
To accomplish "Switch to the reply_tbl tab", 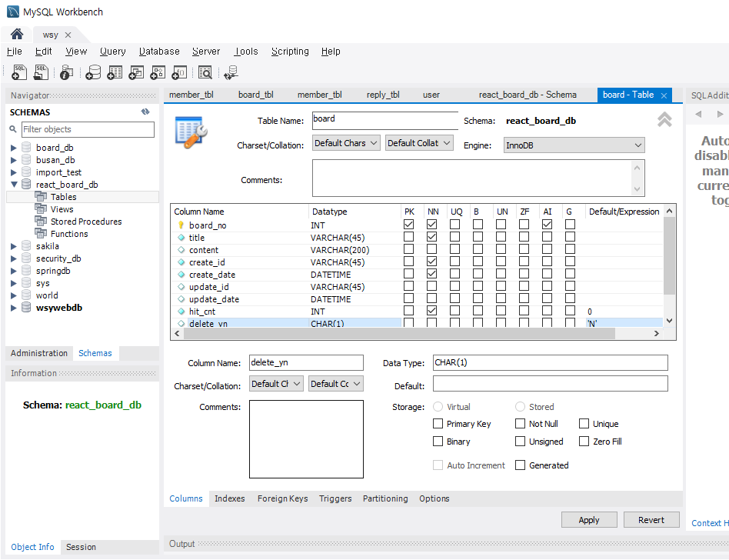I will point(383,95).
